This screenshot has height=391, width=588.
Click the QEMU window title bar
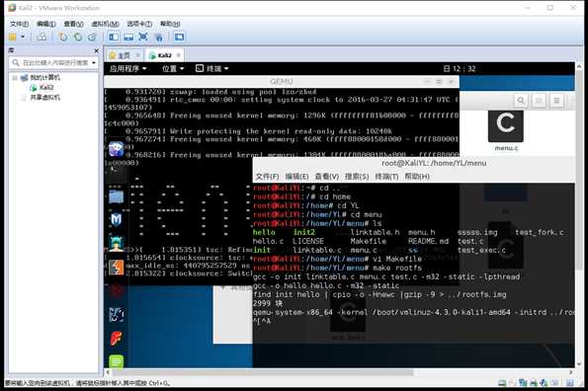pos(282,82)
